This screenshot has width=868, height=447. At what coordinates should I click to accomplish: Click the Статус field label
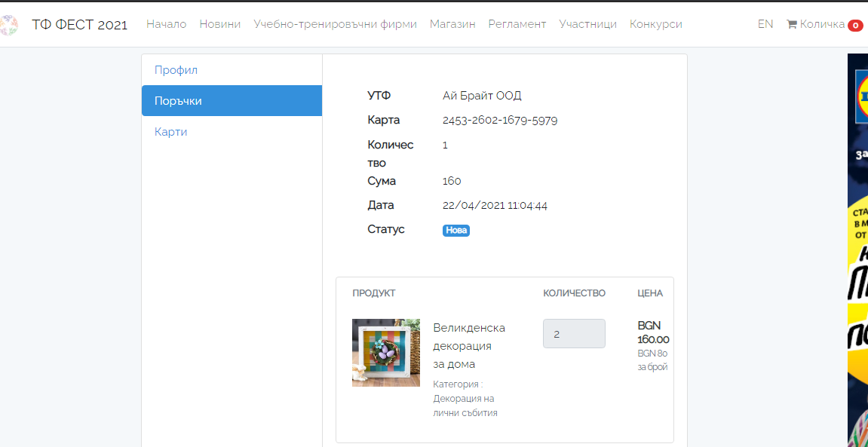(x=386, y=229)
